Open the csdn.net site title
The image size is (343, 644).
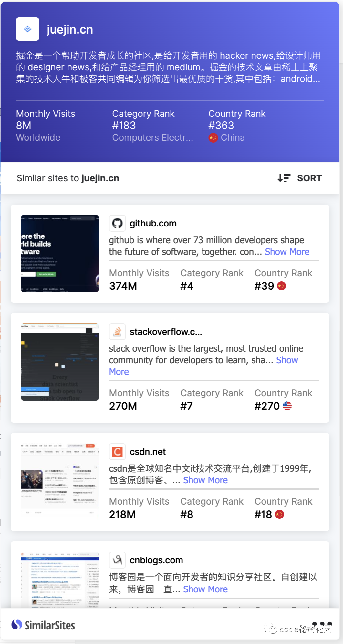(x=148, y=452)
